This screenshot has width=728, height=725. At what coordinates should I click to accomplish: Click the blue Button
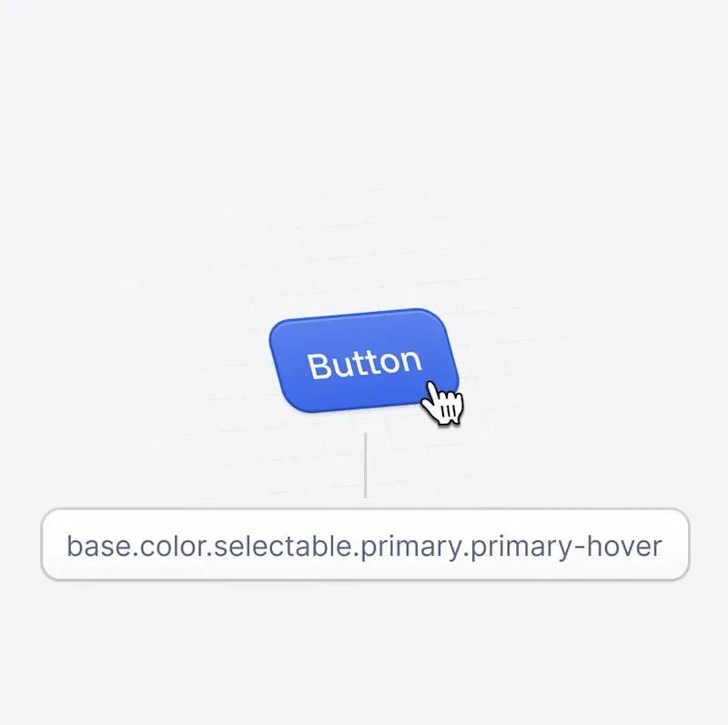pyautogui.click(x=363, y=362)
